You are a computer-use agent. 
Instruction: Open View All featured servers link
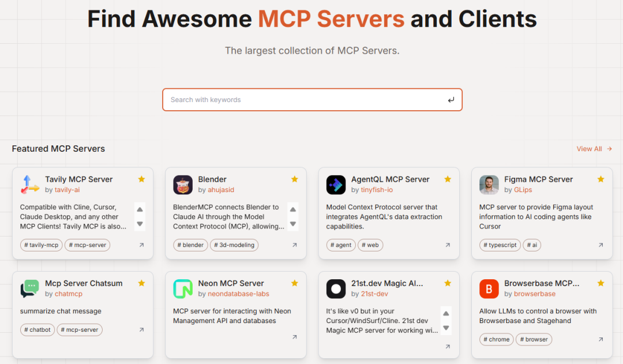coord(594,149)
